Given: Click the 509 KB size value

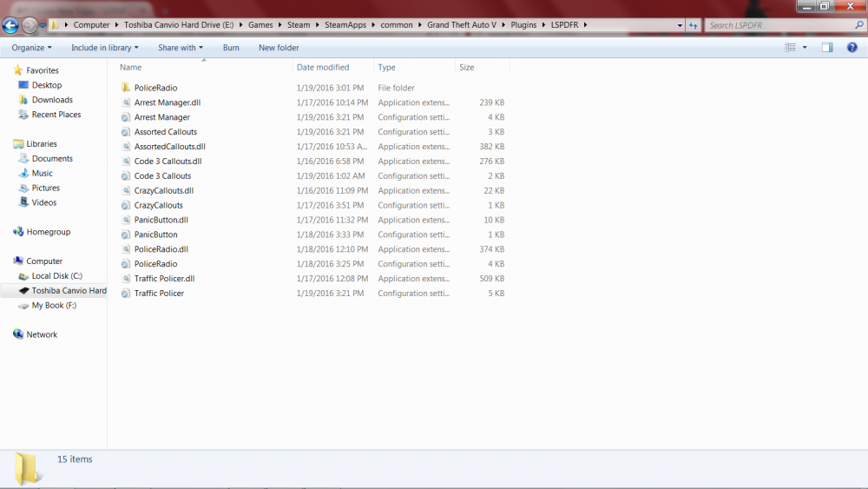Looking at the screenshot, I should click(491, 279).
